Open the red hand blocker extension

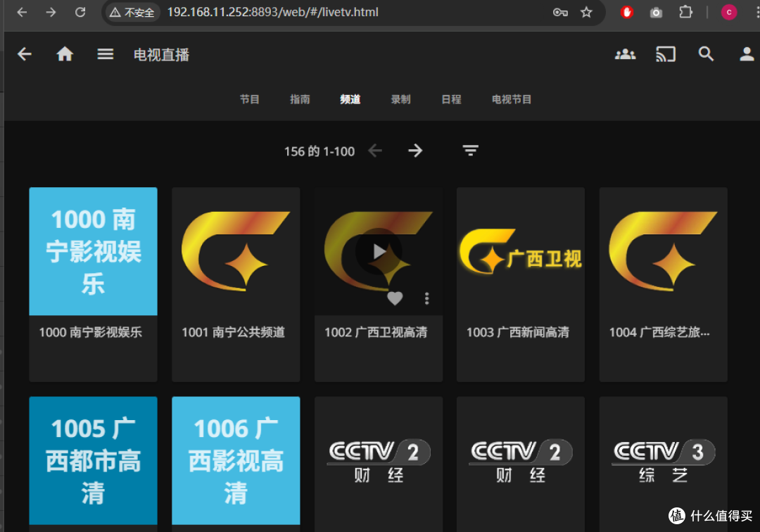[x=627, y=12]
